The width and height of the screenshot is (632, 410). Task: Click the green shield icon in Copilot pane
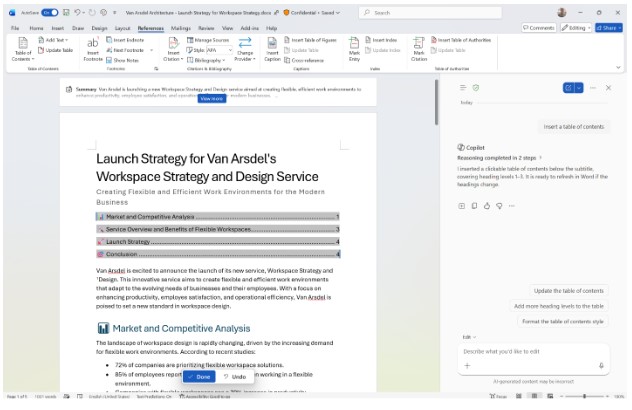pos(476,87)
